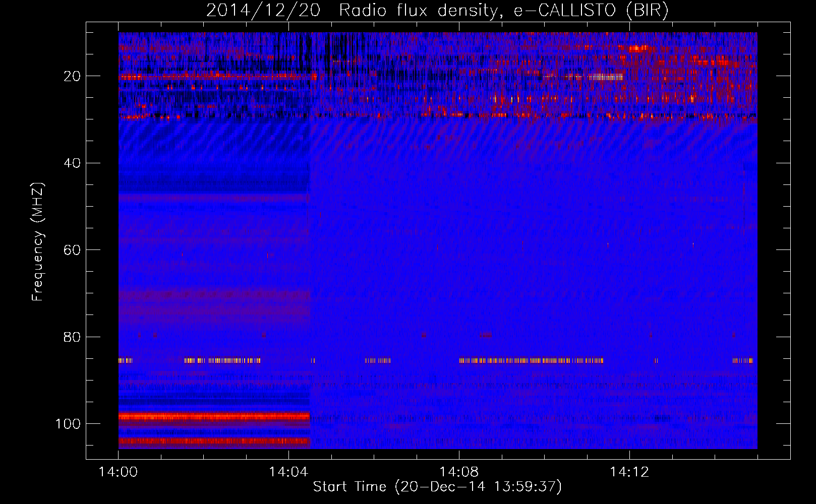Click the 20 MHz frequency tick label
Screen dimensions: 816x504
click(x=72, y=76)
